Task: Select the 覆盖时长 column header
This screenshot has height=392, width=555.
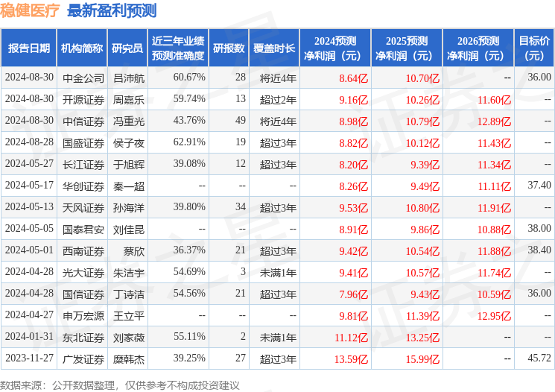Action: point(274,48)
